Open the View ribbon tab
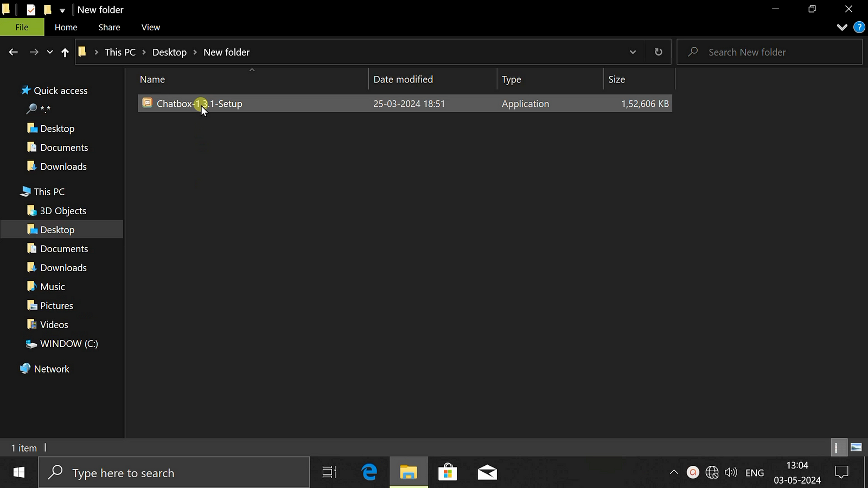868x488 pixels. 150,27
